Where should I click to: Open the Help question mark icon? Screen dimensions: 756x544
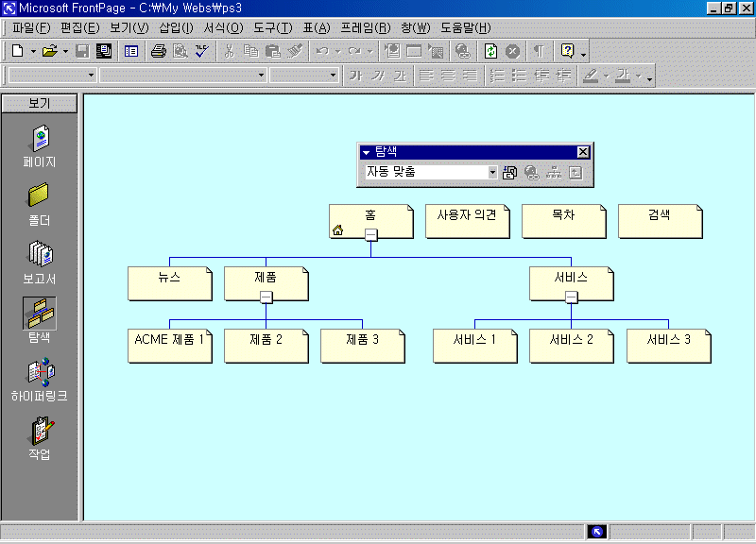568,51
